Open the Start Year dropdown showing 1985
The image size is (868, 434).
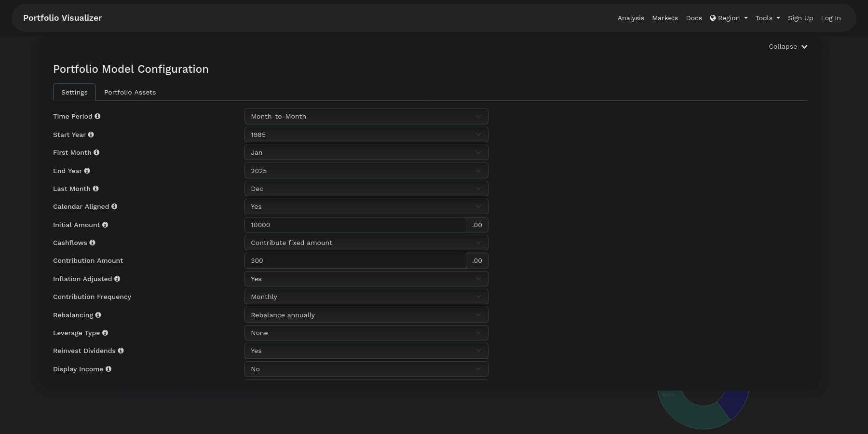366,135
